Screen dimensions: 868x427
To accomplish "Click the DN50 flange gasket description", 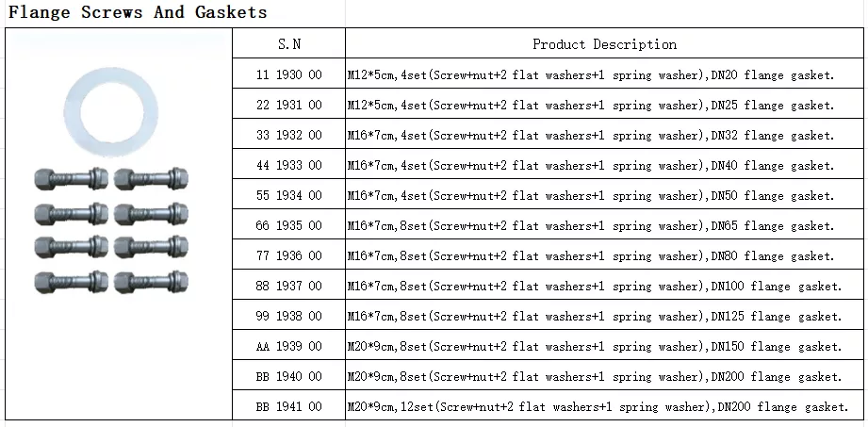I will point(591,195).
